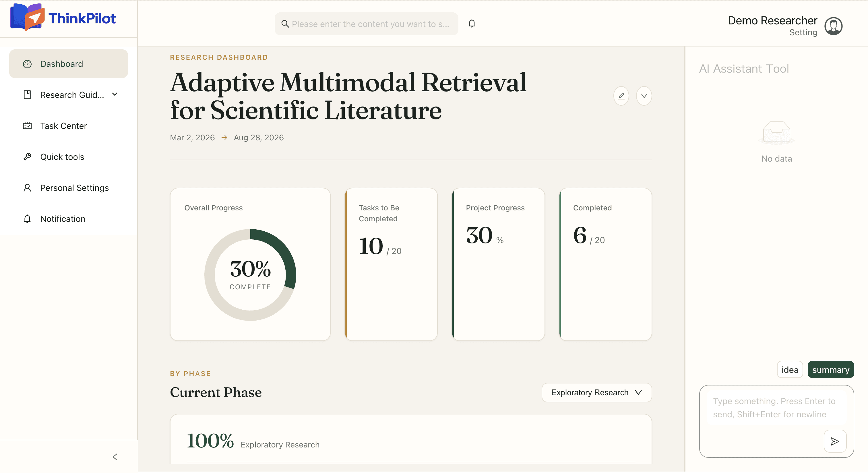Open Personal Settings in the sidebar
This screenshot has height=473, width=868.
tap(68, 188)
